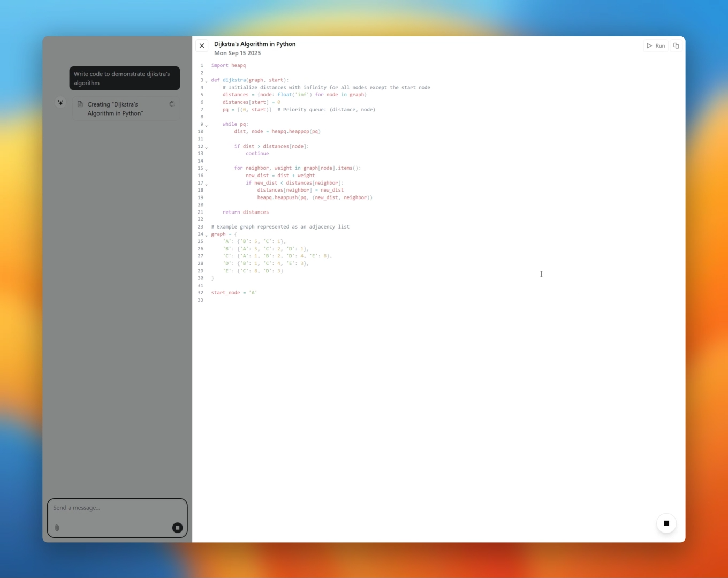This screenshot has height=578, width=728.
Task: Click the artifact title Dijkstra's Algorithm in Python
Action: [x=255, y=44]
